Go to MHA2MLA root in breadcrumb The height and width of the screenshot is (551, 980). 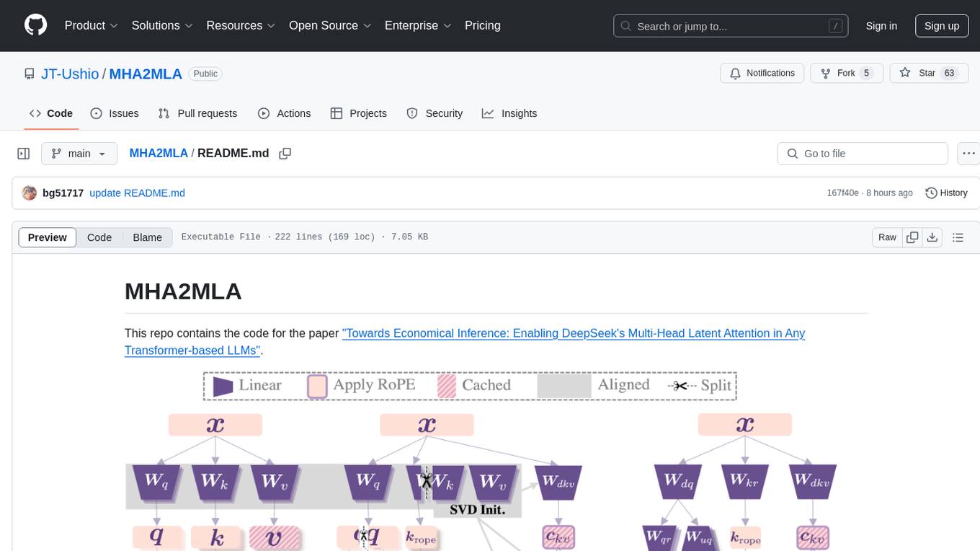click(159, 153)
